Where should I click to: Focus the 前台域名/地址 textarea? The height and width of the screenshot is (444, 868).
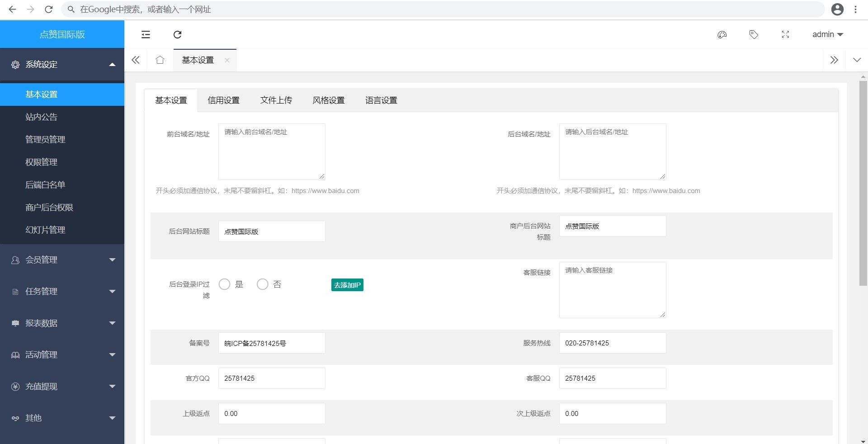point(272,151)
